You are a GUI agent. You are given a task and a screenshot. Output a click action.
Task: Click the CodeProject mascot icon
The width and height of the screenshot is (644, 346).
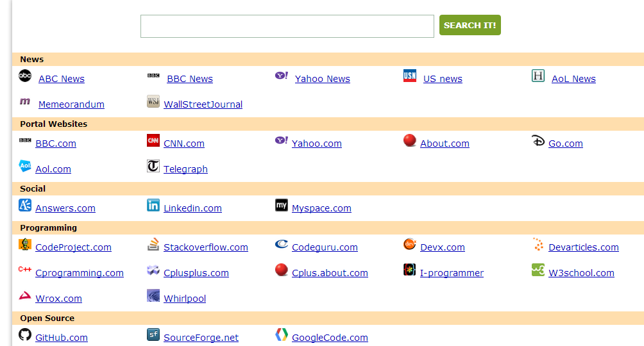[x=25, y=244]
